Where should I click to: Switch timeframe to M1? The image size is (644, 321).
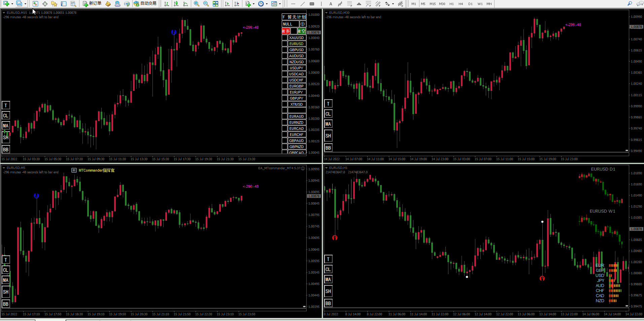[414, 4]
